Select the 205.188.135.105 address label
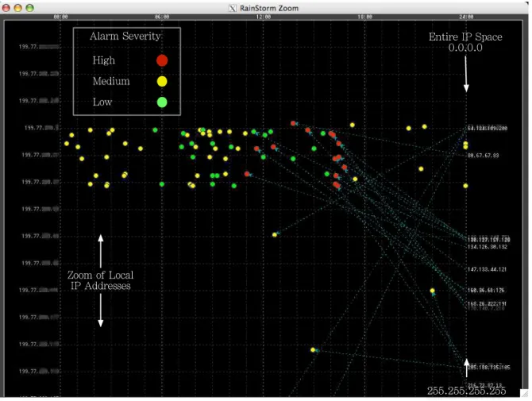 [488, 368]
